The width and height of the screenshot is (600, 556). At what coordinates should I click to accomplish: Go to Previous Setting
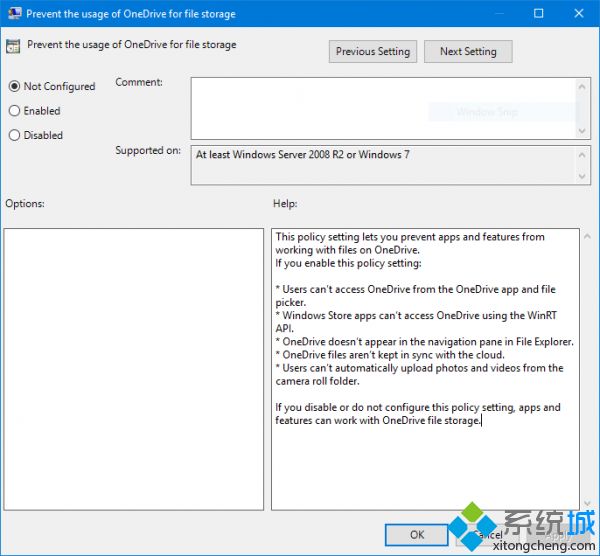point(373,51)
